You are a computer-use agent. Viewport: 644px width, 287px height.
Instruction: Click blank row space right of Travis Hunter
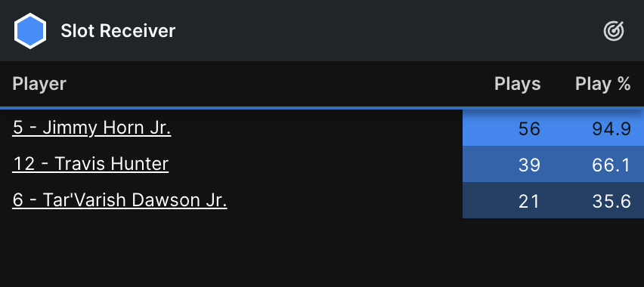pos(315,164)
